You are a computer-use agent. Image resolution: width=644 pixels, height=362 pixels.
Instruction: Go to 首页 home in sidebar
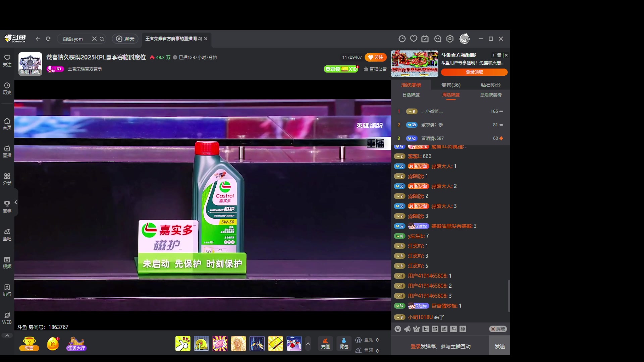[x=7, y=124]
